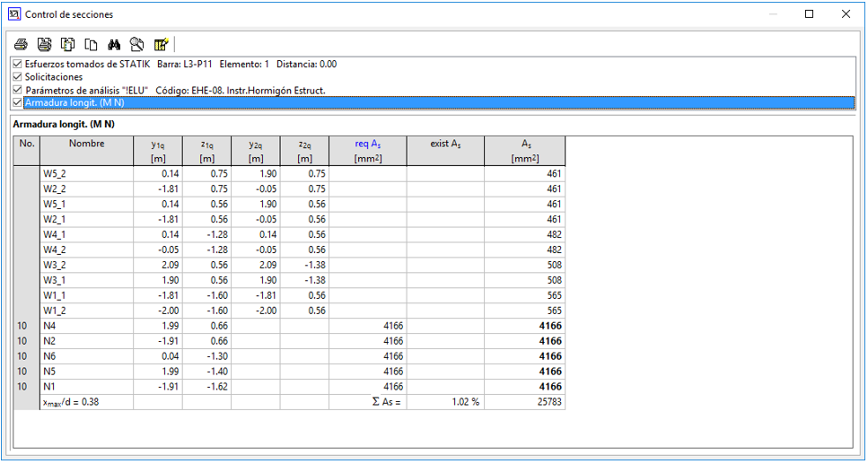Click the magnifier preview icon
This screenshot has width=868, height=464.
click(137, 44)
